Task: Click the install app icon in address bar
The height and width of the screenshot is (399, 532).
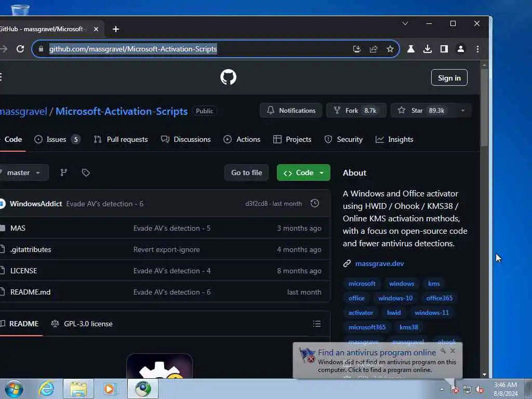Action: [356, 49]
